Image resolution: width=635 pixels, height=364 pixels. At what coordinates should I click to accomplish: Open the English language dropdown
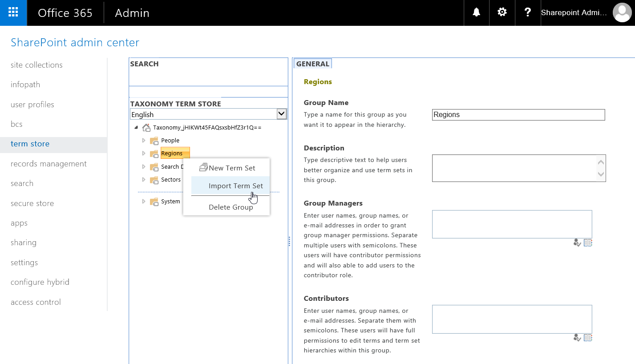(281, 114)
